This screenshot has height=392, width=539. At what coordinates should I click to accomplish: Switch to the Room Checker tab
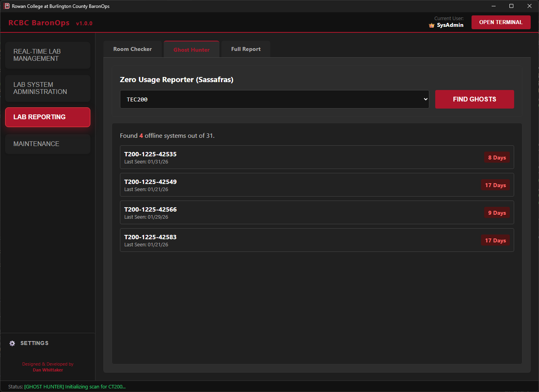(133, 49)
